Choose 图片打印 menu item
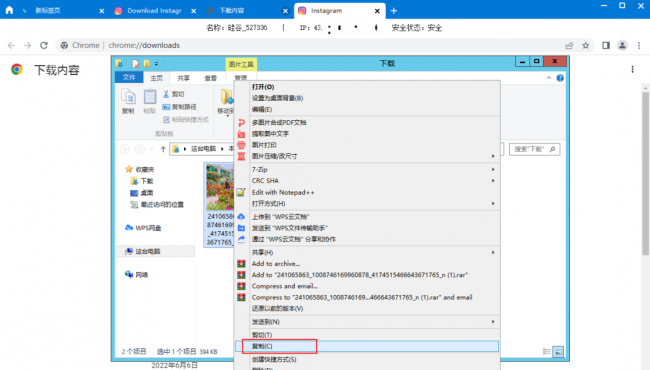 tap(367, 145)
